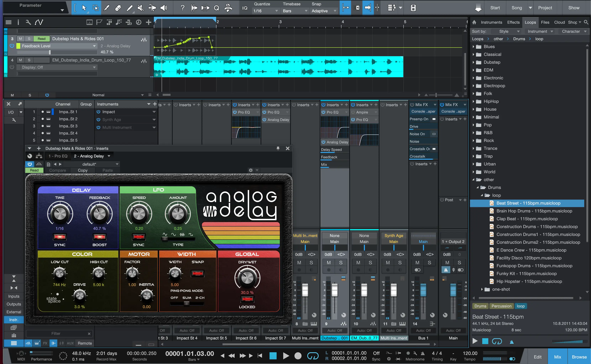
Task: Expand the Dubstep loops folder
Action: 474,62
